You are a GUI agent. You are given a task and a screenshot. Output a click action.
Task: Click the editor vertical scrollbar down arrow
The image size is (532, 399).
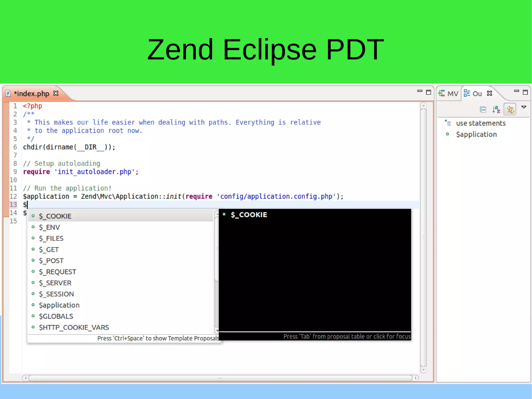[x=423, y=370]
